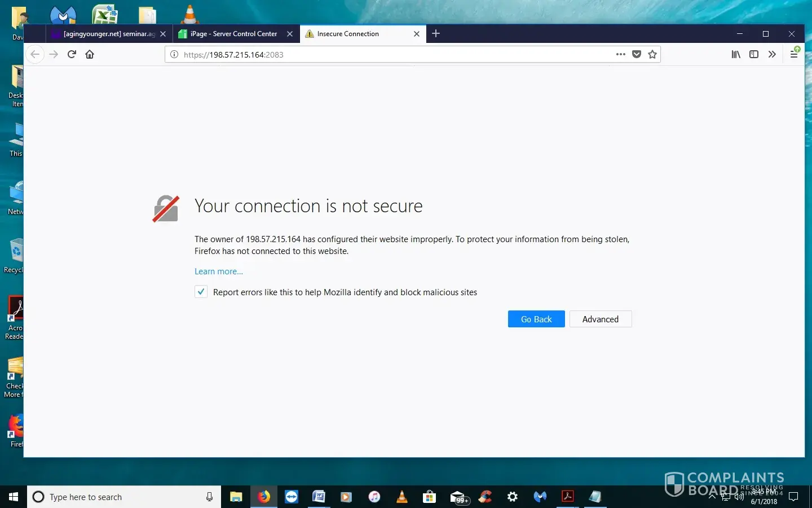Switch to the agingyounger.net seminar tab
The width and height of the screenshot is (812, 508).
point(108,34)
